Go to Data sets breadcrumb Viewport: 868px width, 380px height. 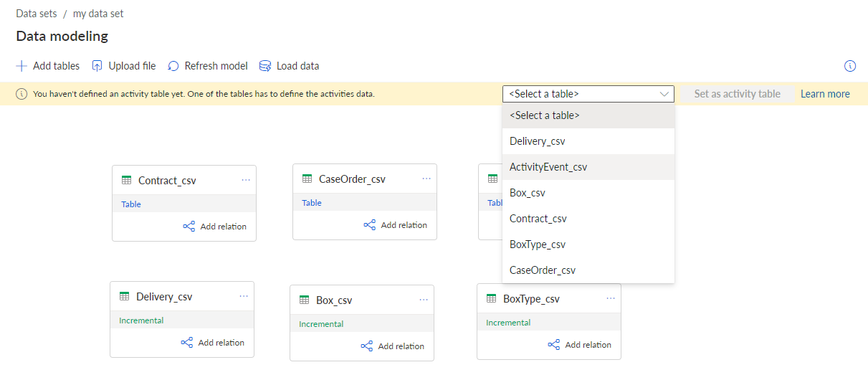pyautogui.click(x=37, y=14)
